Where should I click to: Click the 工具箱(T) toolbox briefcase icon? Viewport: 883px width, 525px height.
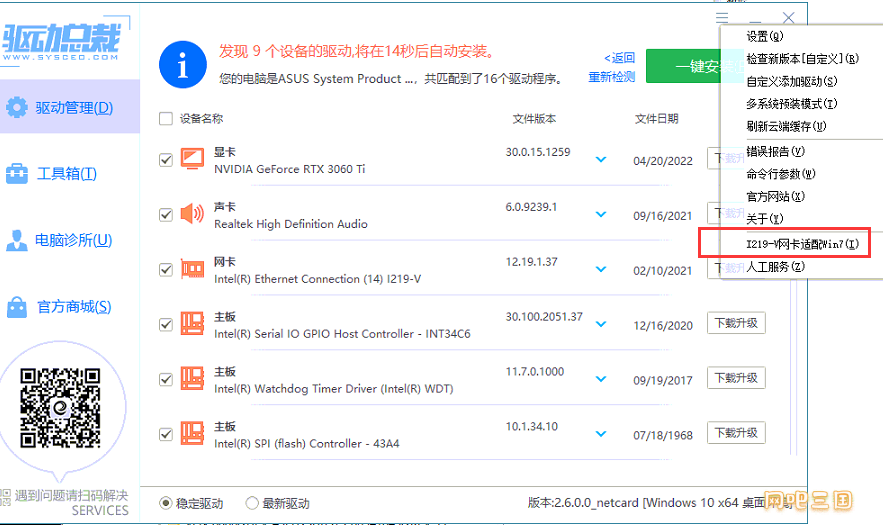(x=17, y=173)
